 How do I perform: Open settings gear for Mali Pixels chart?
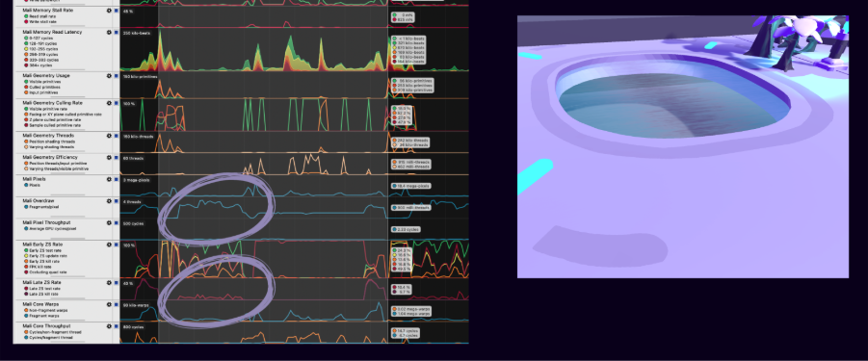pyautogui.click(x=109, y=179)
